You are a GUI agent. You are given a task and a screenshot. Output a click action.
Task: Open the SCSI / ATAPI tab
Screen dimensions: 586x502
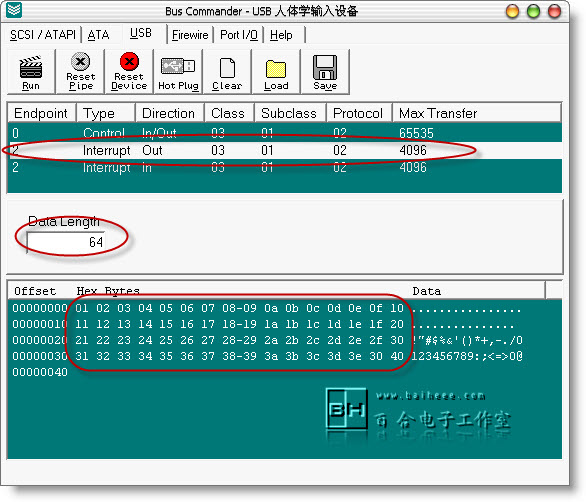43,35
